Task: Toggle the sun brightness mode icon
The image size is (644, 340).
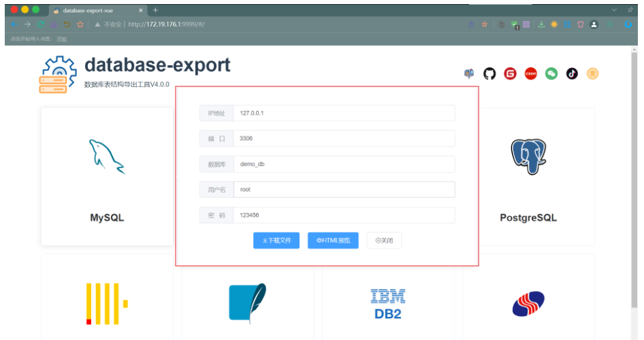Action: pyautogui.click(x=554, y=24)
